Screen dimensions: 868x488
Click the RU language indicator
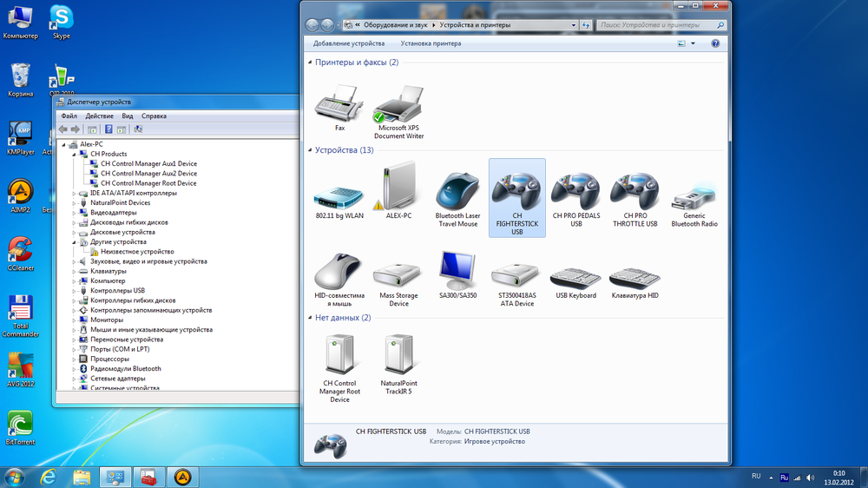click(x=756, y=477)
